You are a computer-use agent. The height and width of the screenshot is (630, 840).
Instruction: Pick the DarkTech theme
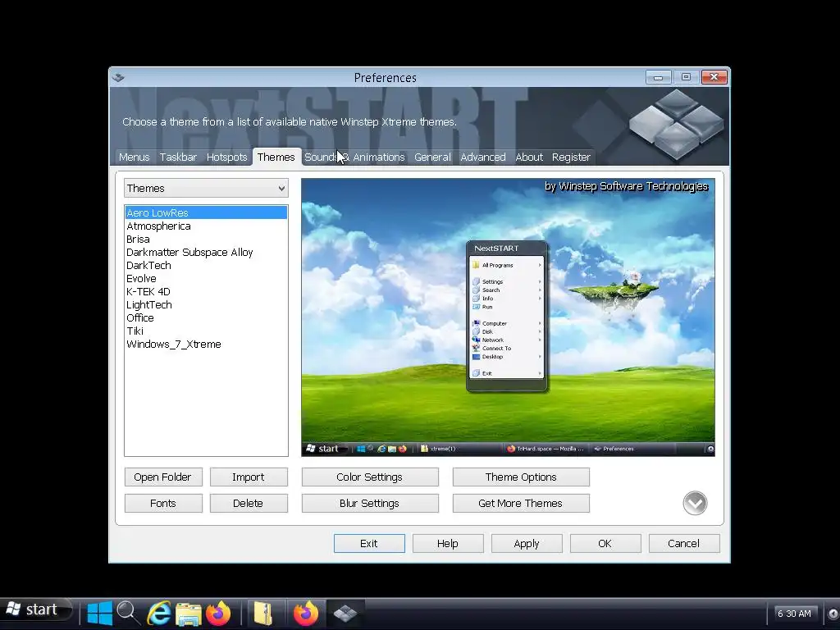point(206,265)
